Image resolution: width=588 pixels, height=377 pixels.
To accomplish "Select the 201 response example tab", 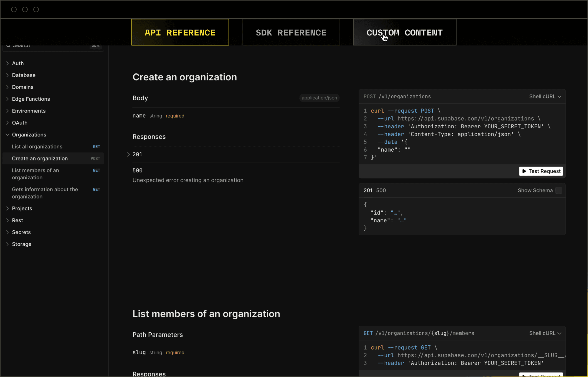I will 368,190.
